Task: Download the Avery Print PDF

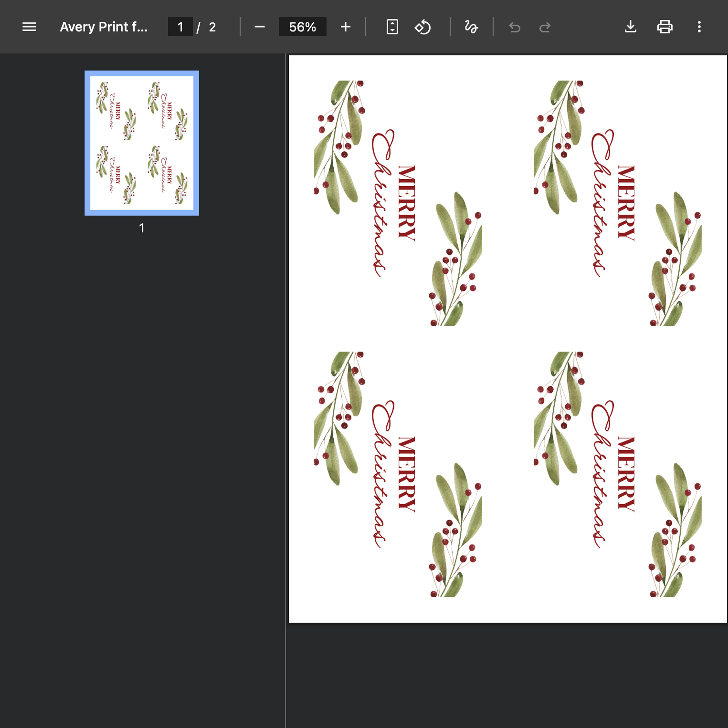Action: [x=631, y=27]
